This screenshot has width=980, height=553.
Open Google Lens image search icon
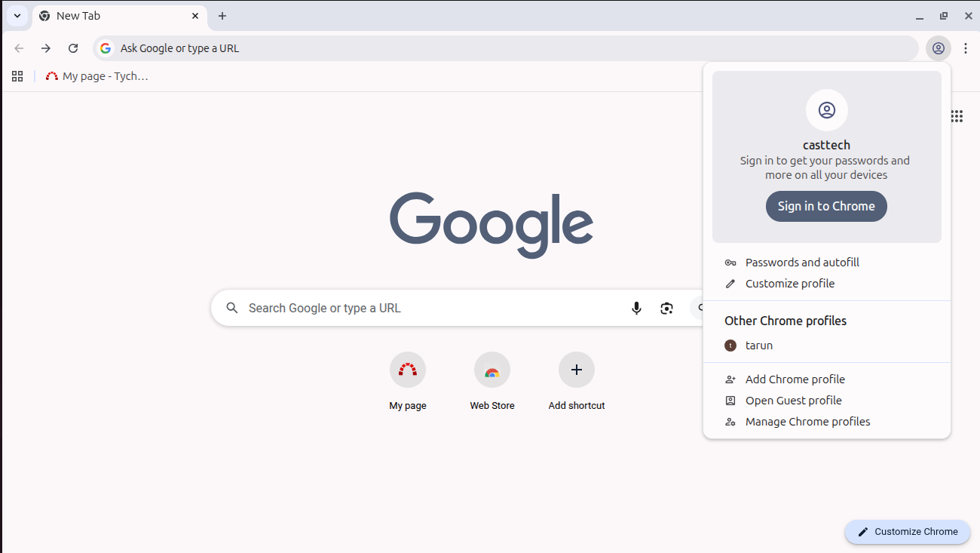pos(666,308)
